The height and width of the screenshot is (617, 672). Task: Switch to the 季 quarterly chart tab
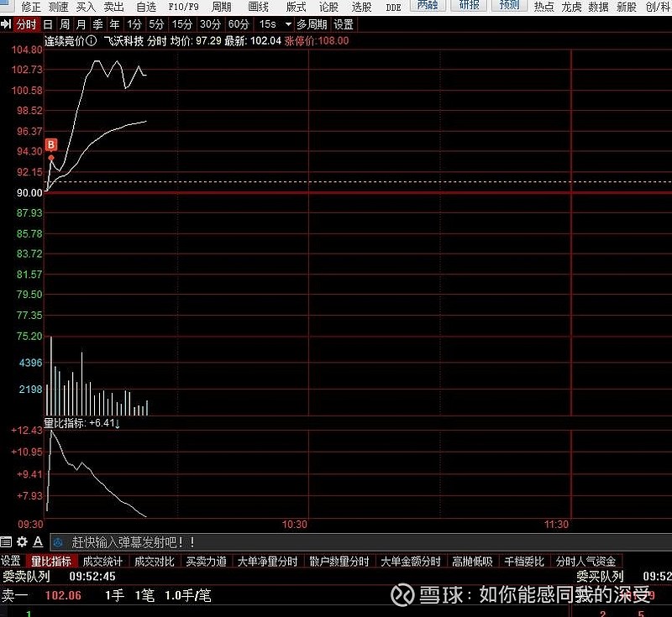97,24
